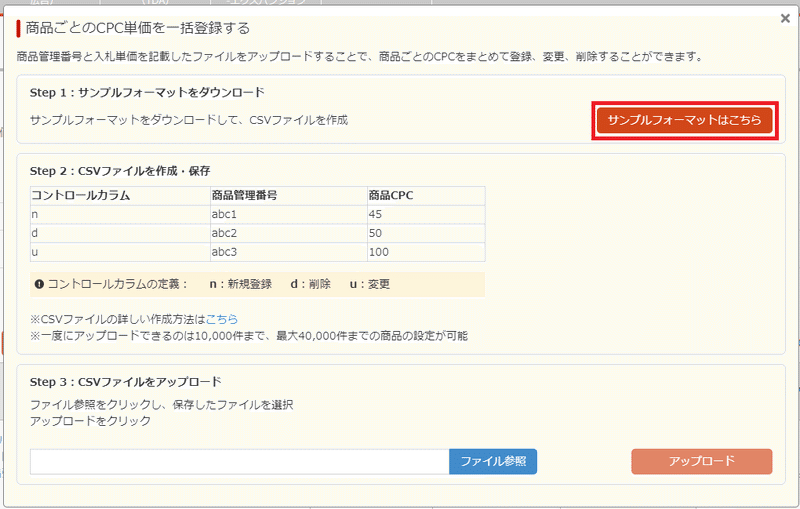The height and width of the screenshot is (509, 800).
Task: Click the アップロード button
Action: pyautogui.click(x=701, y=461)
